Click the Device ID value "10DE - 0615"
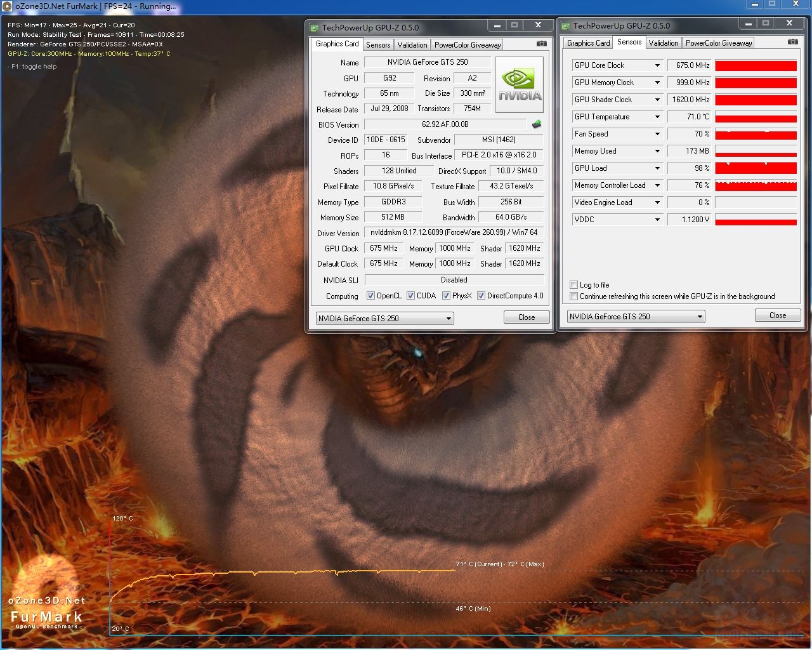 click(386, 140)
